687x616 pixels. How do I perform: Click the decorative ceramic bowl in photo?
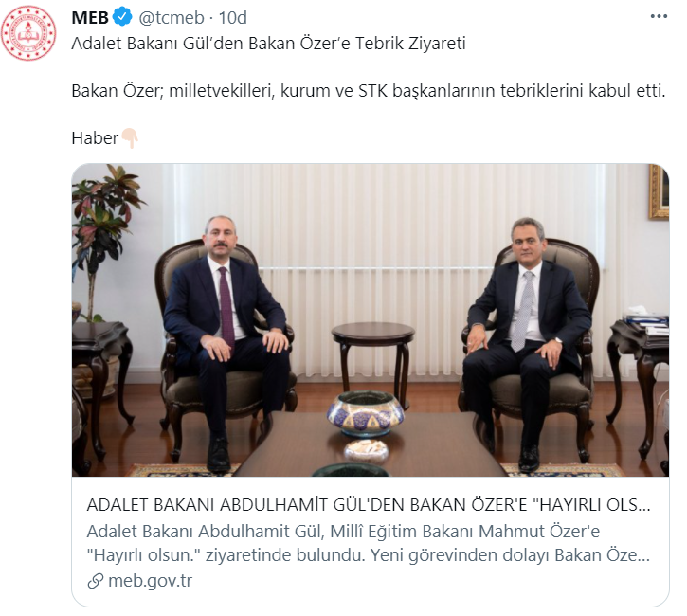[x=365, y=413]
